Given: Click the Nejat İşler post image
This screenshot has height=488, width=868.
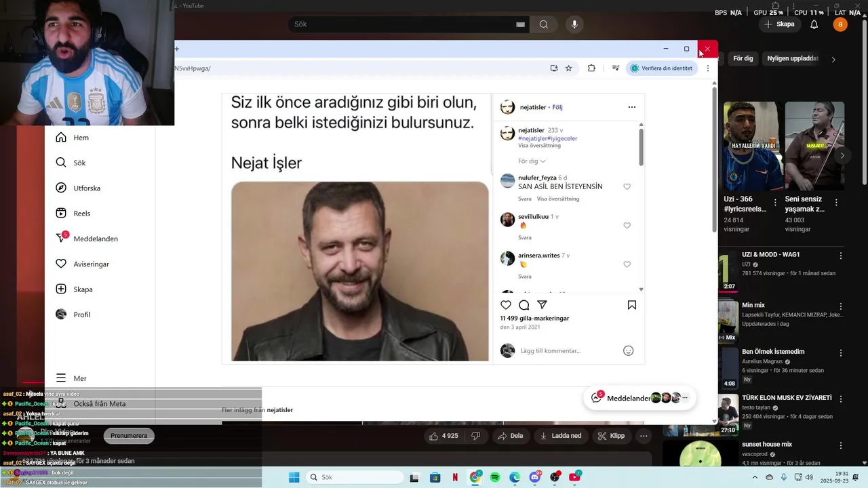Looking at the screenshot, I should [x=359, y=271].
